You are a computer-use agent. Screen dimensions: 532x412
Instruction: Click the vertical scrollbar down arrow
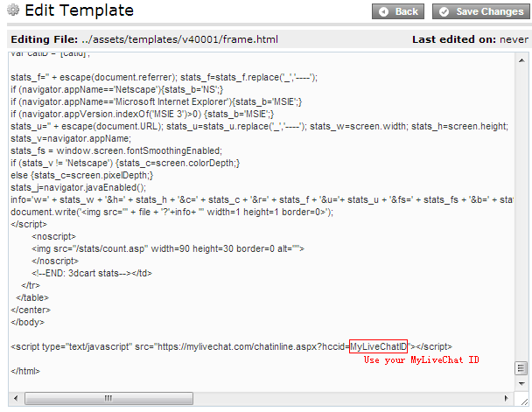coord(521,383)
